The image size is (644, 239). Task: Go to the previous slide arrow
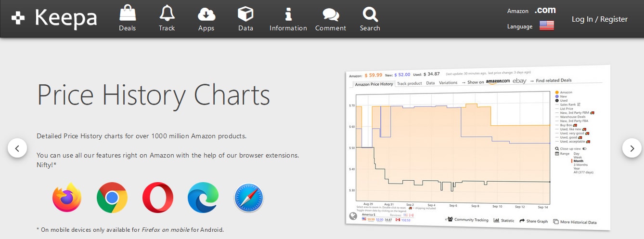click(x=17, y=148)
